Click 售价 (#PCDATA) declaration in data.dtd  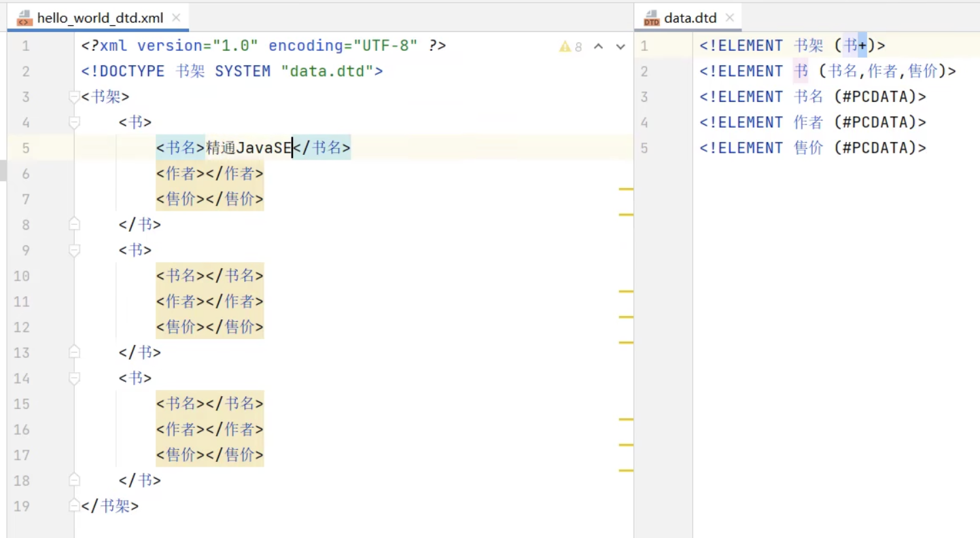click(813, 148)
